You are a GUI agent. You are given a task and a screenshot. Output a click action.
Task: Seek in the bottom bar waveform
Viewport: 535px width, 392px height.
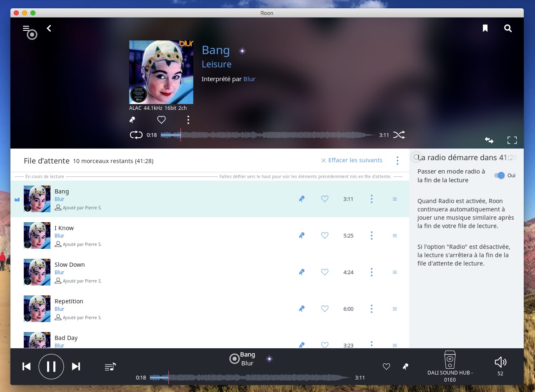(x=250, y=377)
